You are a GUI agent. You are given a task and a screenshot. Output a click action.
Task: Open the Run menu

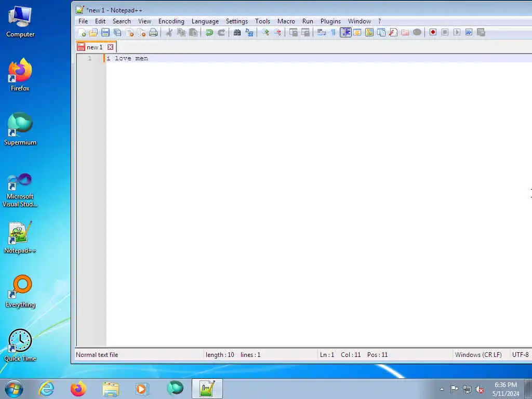point(308,21)
